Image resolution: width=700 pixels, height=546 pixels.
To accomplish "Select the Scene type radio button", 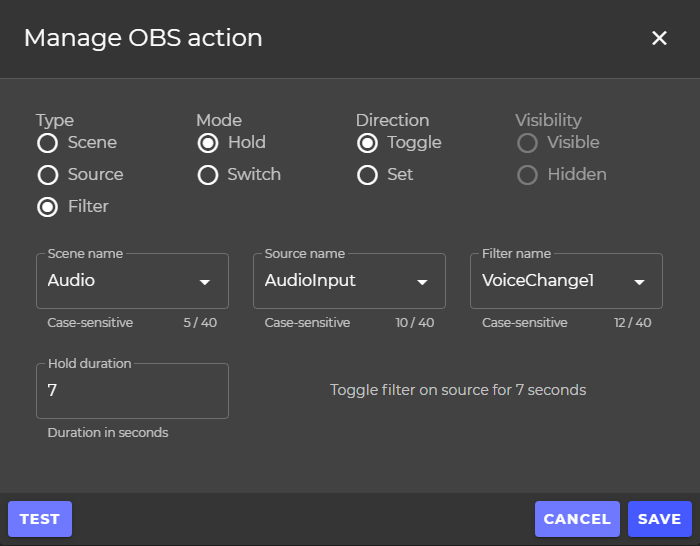I will [x=47, y=143].
